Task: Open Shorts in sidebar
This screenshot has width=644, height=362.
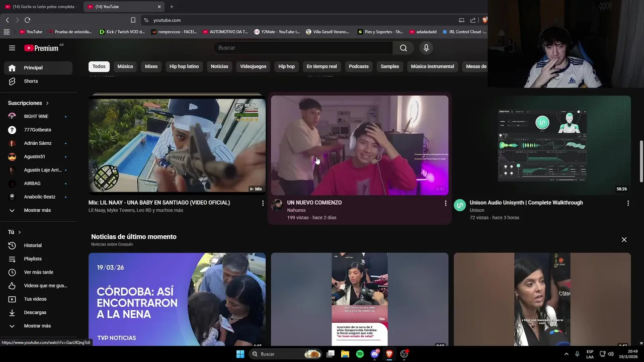Action: click(x=38, y=81)
